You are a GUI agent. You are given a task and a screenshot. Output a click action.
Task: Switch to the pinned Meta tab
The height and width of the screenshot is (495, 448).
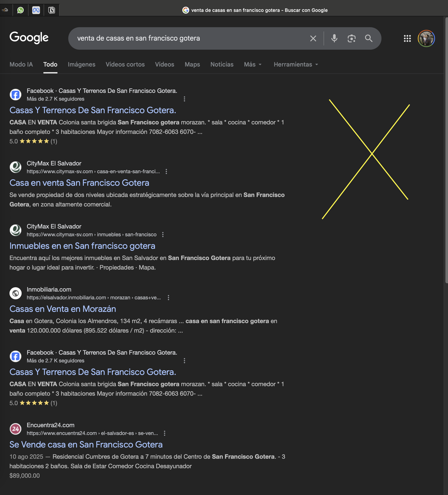click(x=36, y=10)
